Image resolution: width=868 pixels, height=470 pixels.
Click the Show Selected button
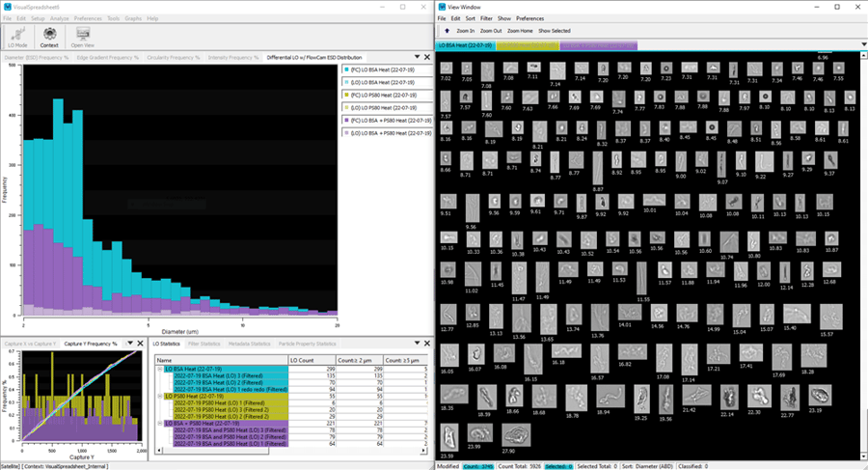click(x=555, y=31)
